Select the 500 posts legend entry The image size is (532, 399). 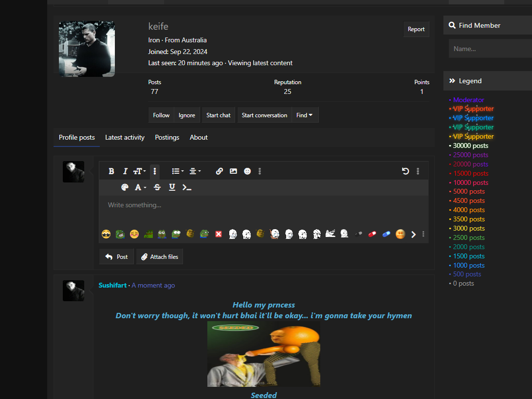pos(467,274)
